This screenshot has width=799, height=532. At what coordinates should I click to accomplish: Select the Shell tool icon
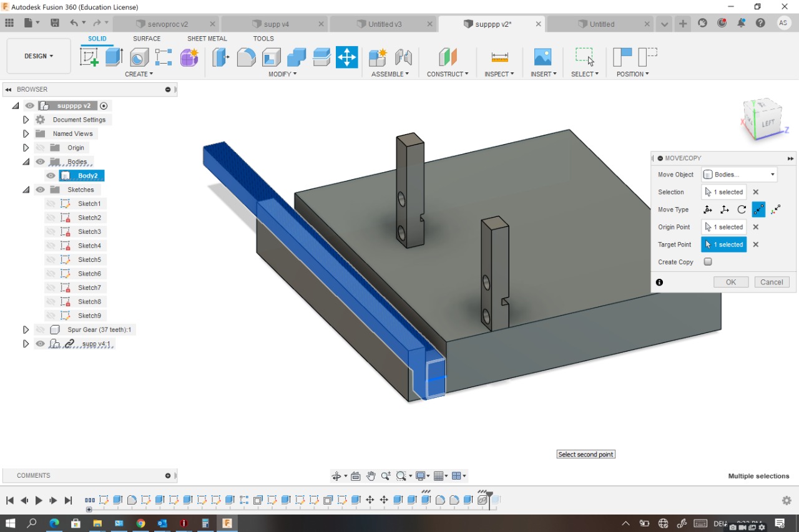[271, 57]
